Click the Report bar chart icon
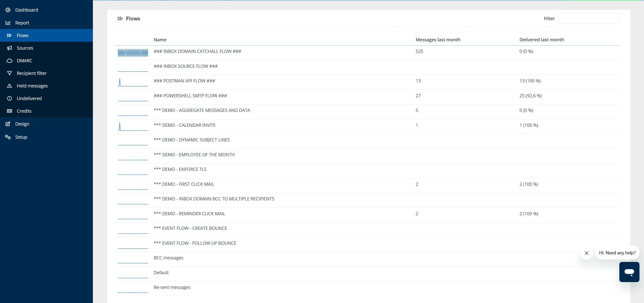 pos(8,23)
